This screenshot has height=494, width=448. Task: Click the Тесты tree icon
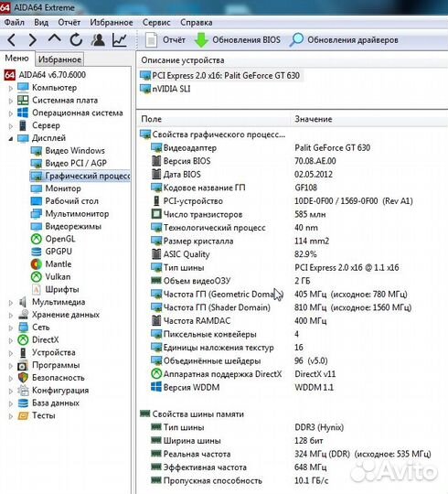23,416
